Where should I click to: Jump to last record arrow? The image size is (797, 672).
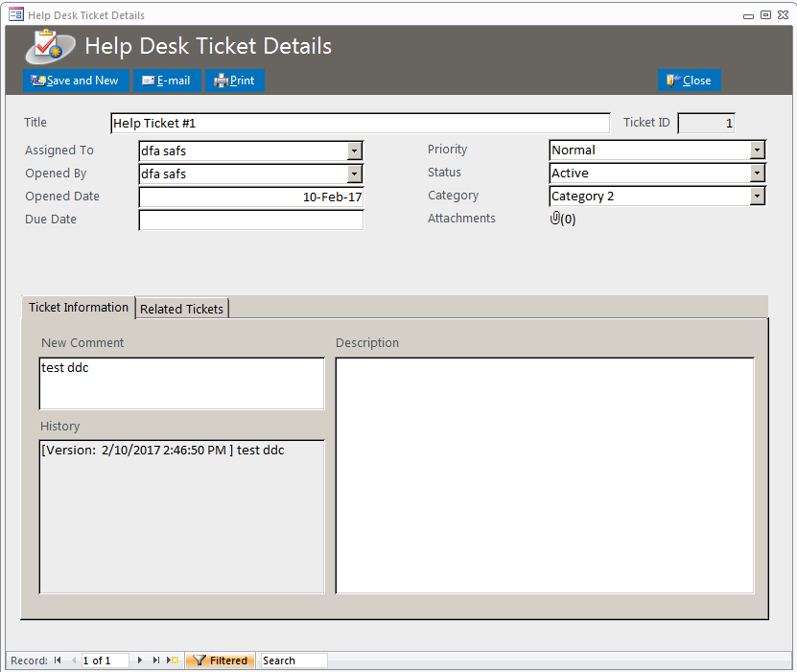[156, 660]
